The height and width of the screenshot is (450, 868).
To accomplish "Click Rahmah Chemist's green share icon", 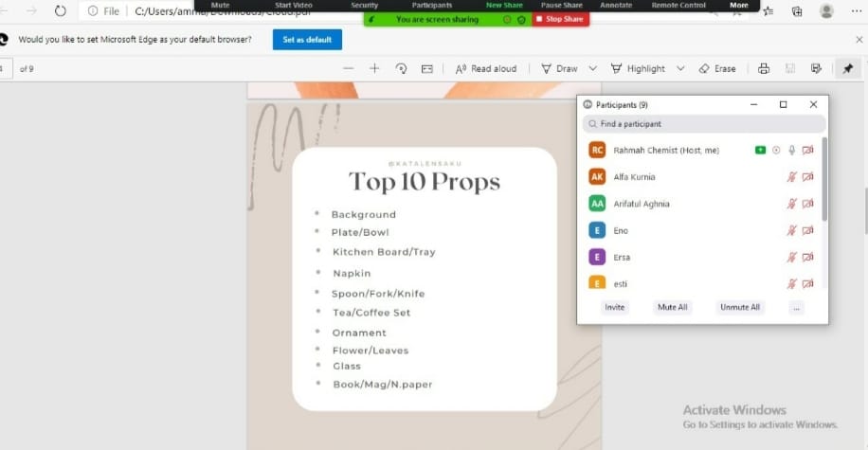I will tap(761, 150).
